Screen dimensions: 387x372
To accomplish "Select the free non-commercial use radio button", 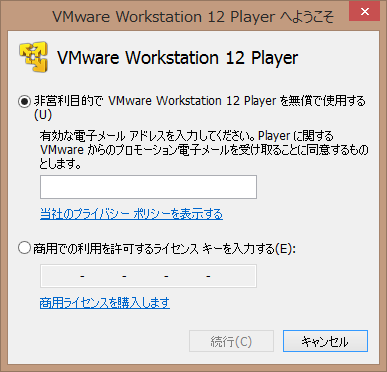I will 24,101.
